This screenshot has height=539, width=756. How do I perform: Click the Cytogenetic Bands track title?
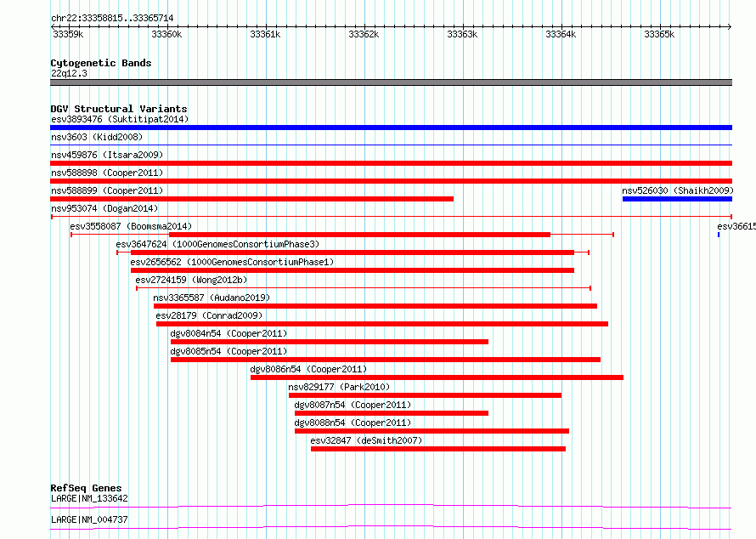(x=101, y=63)
